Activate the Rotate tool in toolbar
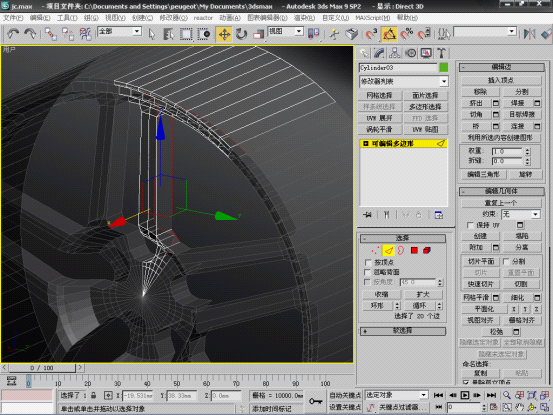The image size is (553, 415). pos(241,34)
